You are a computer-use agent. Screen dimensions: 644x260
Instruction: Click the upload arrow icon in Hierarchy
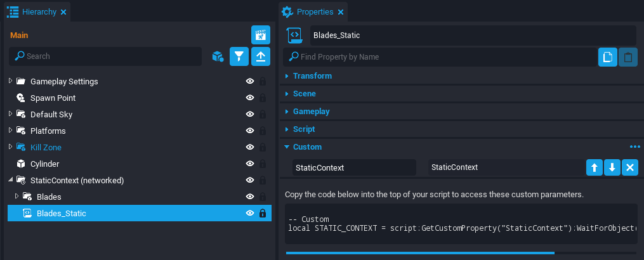[261, 56]
